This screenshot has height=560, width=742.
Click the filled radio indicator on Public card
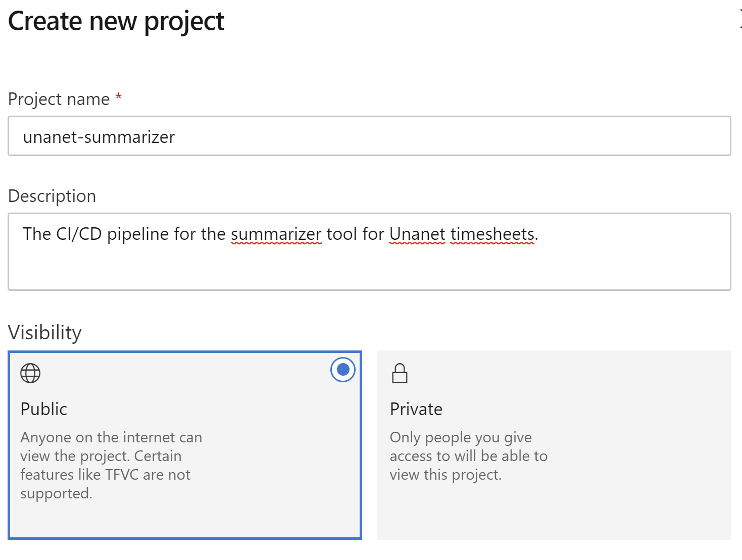342,370
